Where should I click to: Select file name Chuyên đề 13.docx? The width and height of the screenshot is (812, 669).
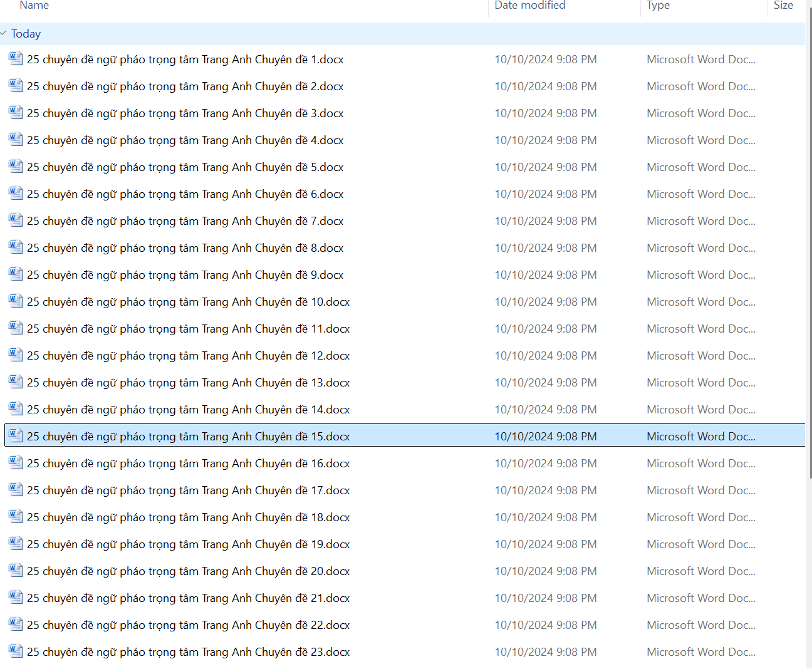coord(189,383)
